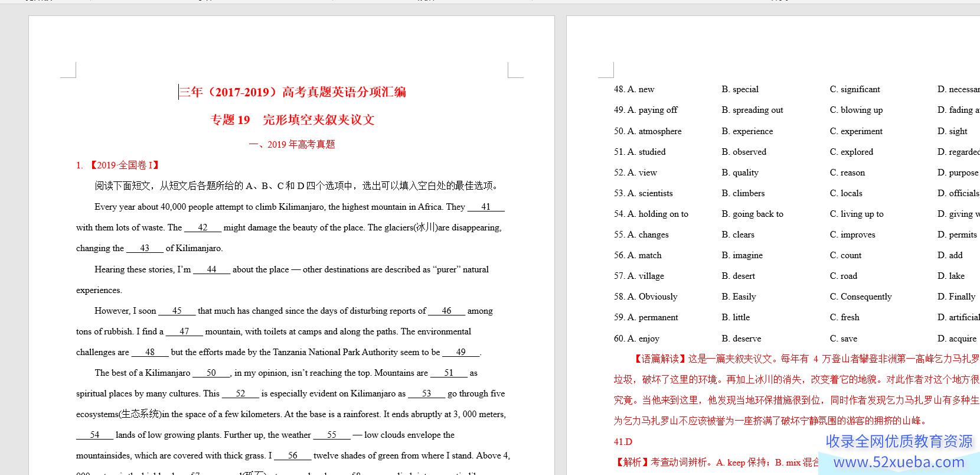Click option '51. A. studied'
The width and height of the screenshot is (980, 475).
[x=640, y=152]
